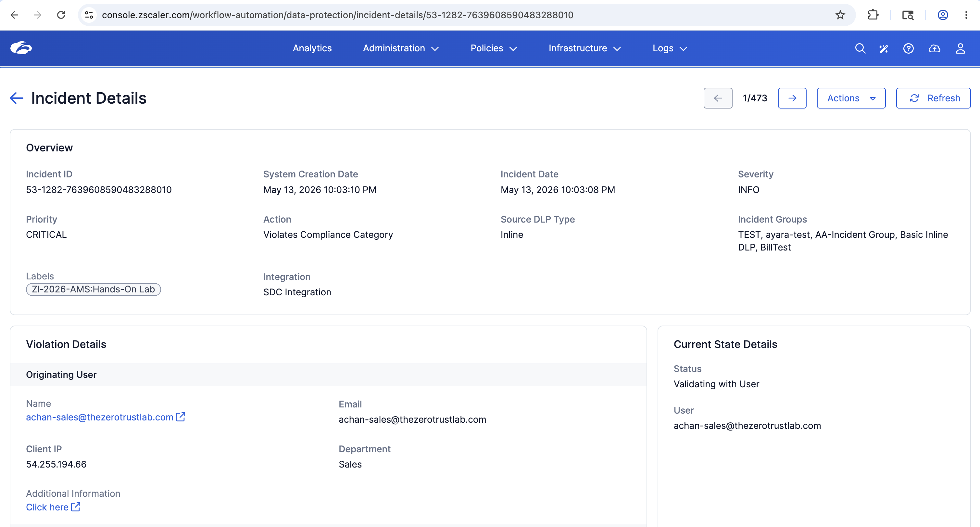Click the Department value Sales
This screenshot has width=980, height=527.
click(x=350, y=464)
